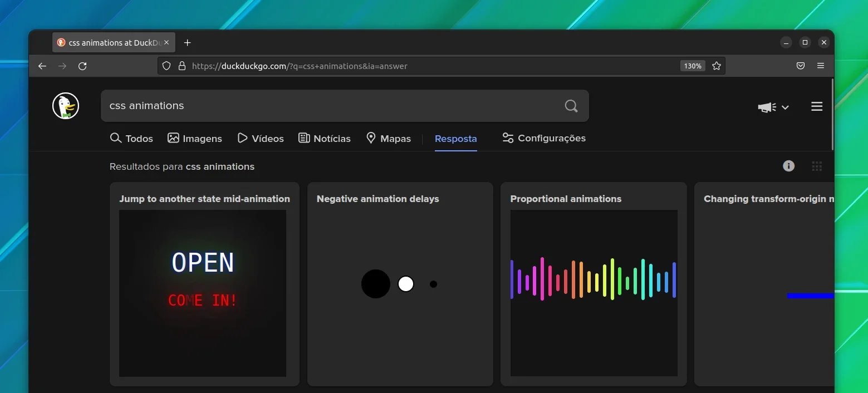Select the css animations browser tab
868x393 pixels.
coord(114,43)
